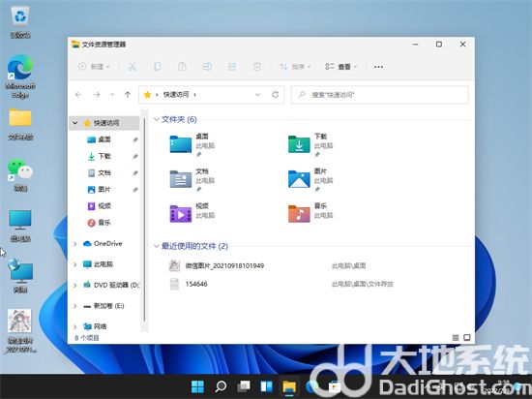Open the three-dots more options menu

coord(378,67)
